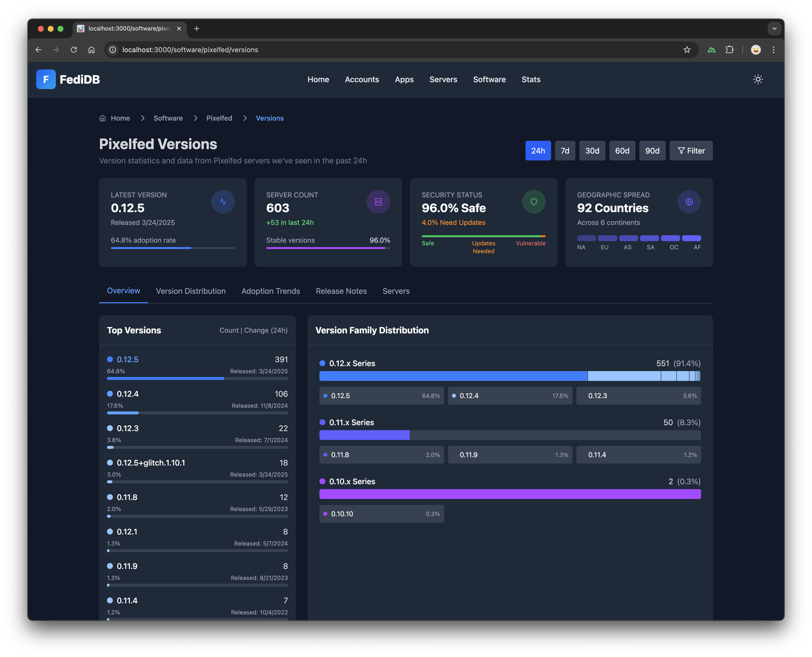Image resolution: width=812 pixels, height=657 pixels.
Task: Click the funnel icon on Filter button
Action: pos(681,151)
